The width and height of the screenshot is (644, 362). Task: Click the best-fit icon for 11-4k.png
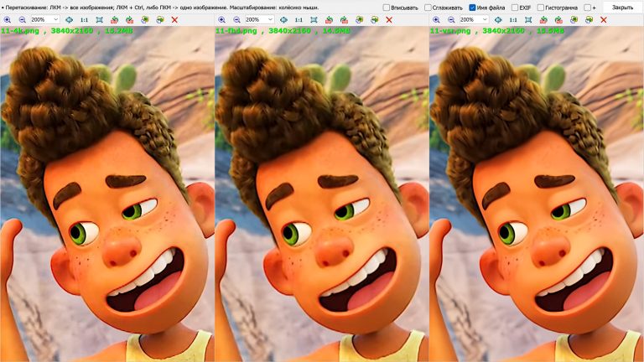click(69, 20)
